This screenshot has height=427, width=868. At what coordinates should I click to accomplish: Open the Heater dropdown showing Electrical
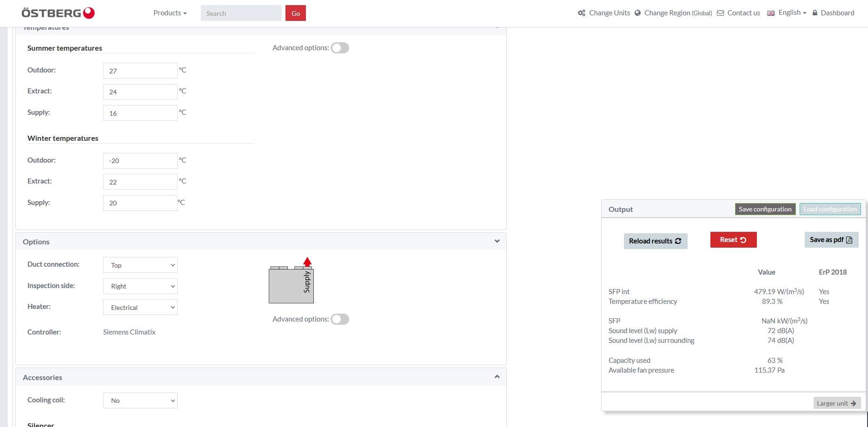coord(140,307)
